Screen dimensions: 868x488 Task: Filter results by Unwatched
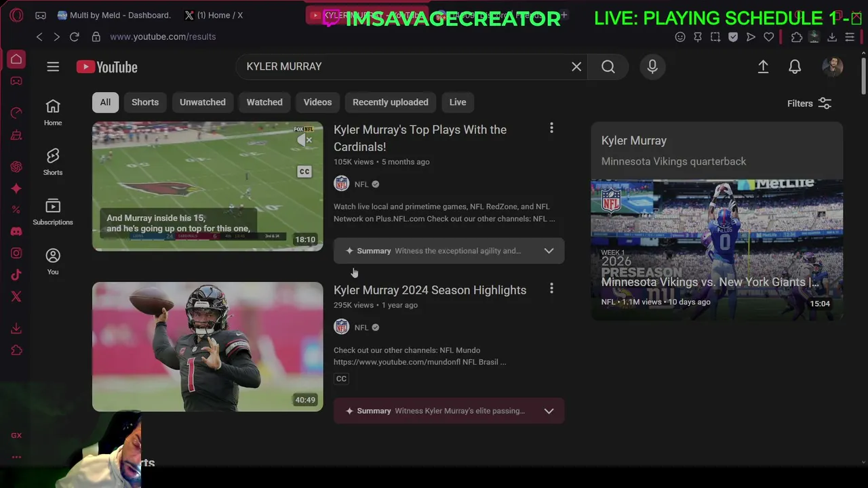click(x=203, y=102)
